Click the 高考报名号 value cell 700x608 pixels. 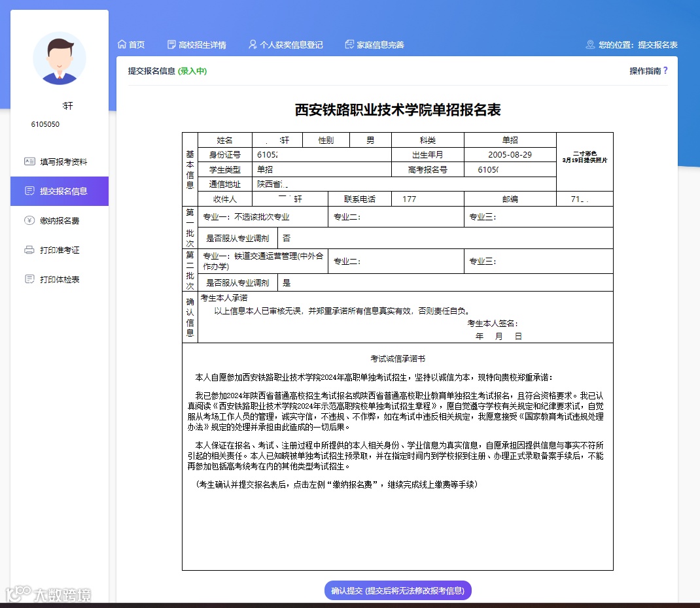coord(510,169)
